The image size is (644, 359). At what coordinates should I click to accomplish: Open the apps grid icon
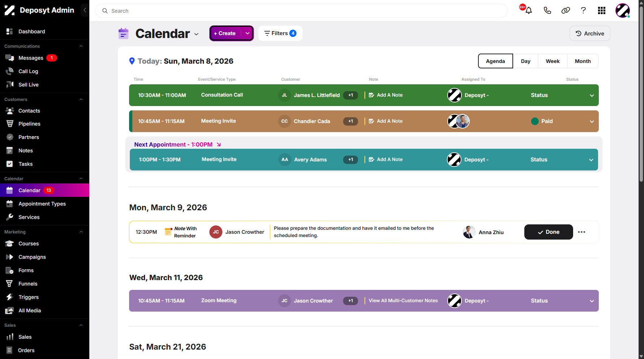tap(602, 10)
